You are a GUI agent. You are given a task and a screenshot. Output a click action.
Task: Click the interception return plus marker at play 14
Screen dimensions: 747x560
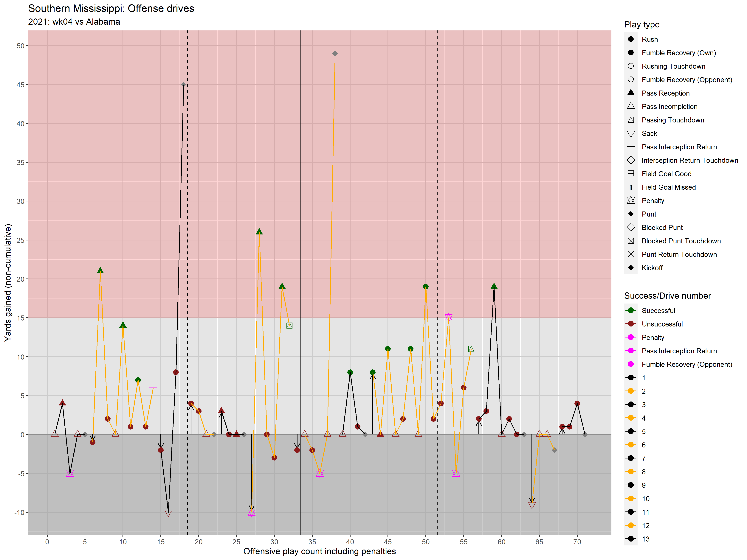[x=153, y=388]
